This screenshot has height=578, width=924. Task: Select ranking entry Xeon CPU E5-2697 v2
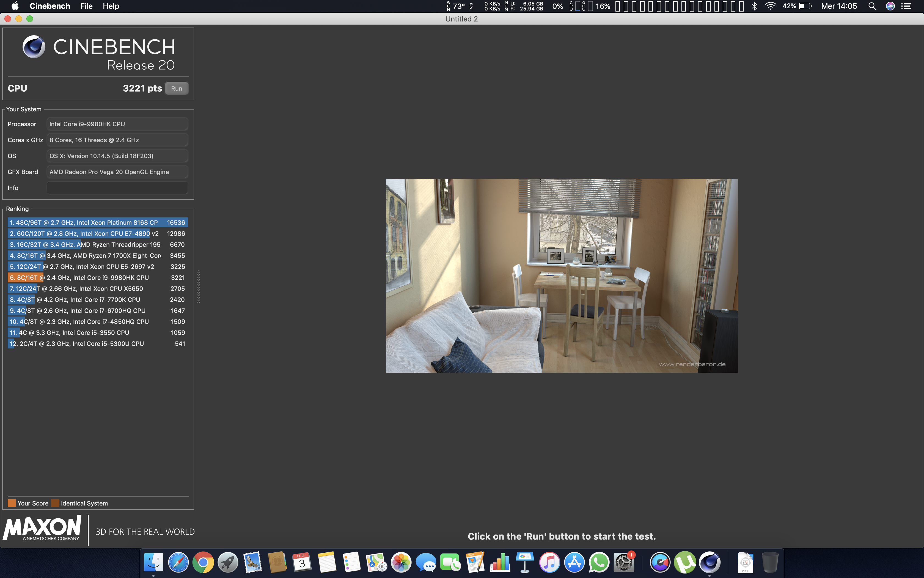98,266
